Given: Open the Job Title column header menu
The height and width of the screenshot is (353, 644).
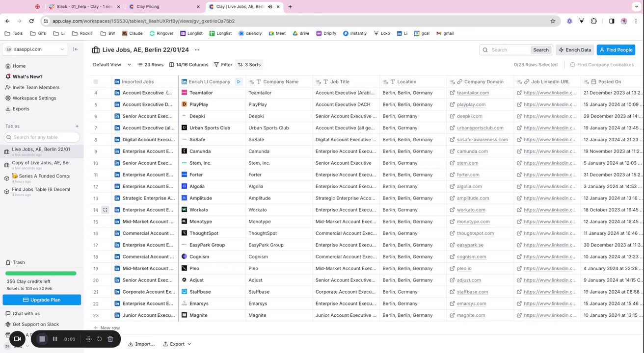Looking at the screenshot, I should click(x=346, y=82).
